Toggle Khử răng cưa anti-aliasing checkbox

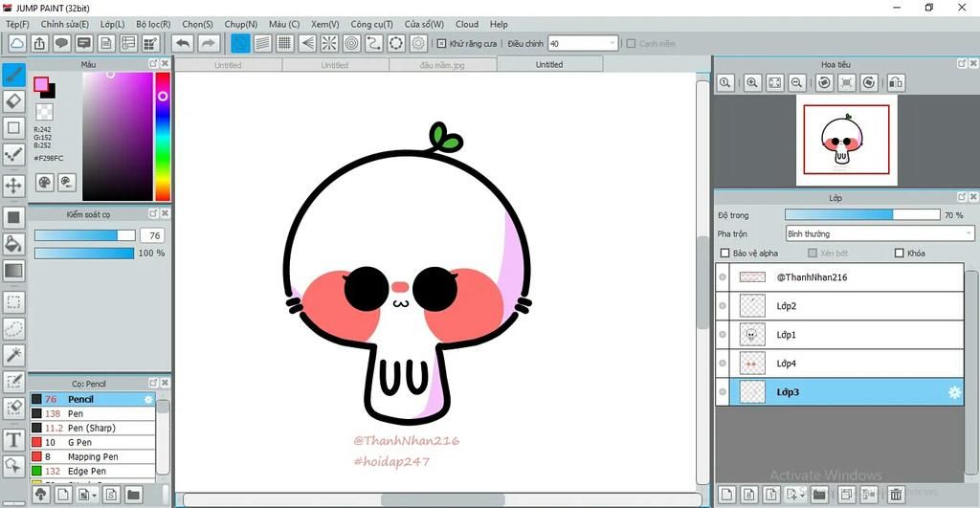click(441, 44)
